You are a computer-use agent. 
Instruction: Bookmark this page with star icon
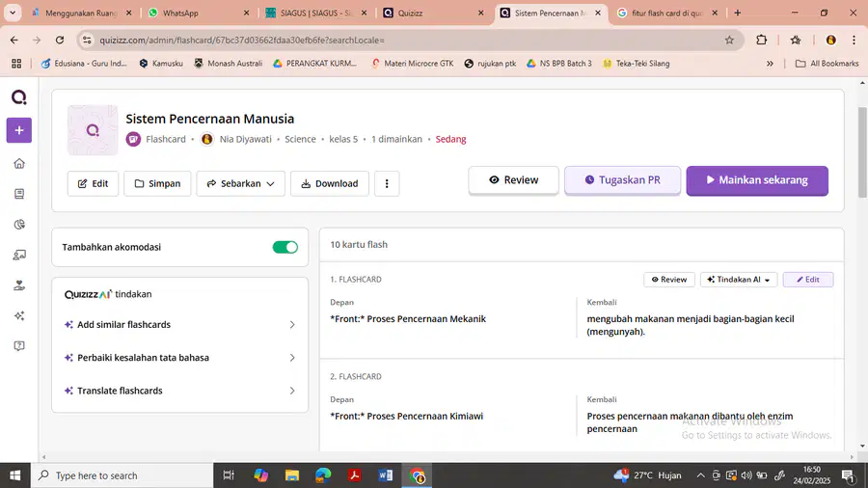tap(730, 40)
